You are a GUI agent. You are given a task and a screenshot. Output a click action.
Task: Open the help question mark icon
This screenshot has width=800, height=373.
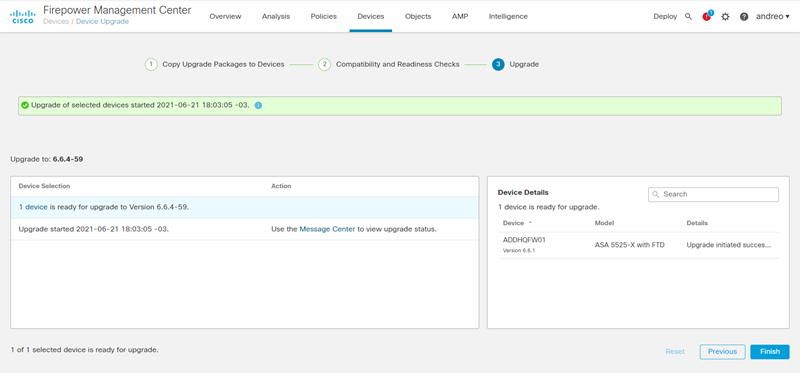(744, 16)
